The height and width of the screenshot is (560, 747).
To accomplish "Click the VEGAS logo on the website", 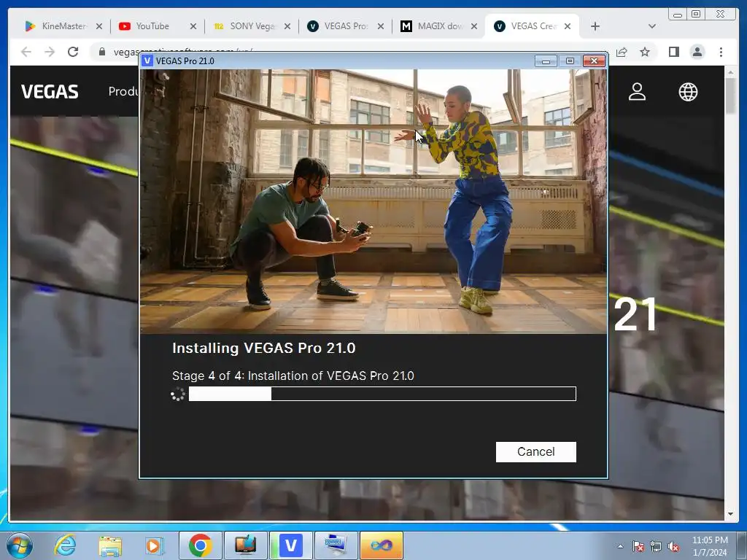I will (x=50, y=91).
